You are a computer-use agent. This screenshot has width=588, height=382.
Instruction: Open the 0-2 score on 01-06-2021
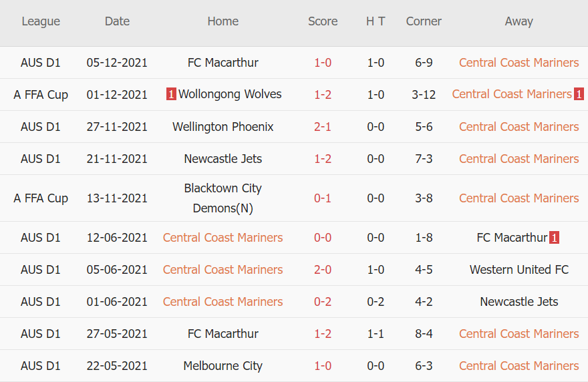323,302
